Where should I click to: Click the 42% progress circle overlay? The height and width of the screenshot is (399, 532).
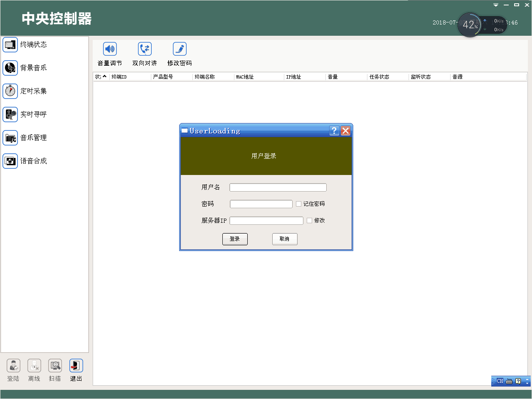(x=470, y=25)
